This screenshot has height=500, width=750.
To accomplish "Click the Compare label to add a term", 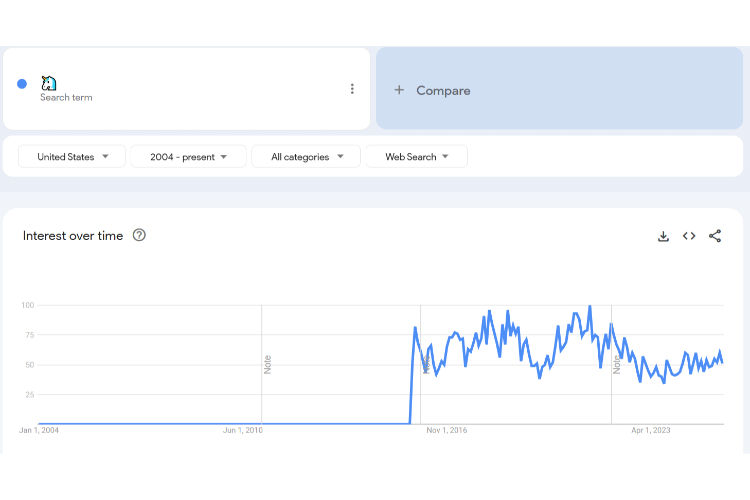I will tap(443, 90).
